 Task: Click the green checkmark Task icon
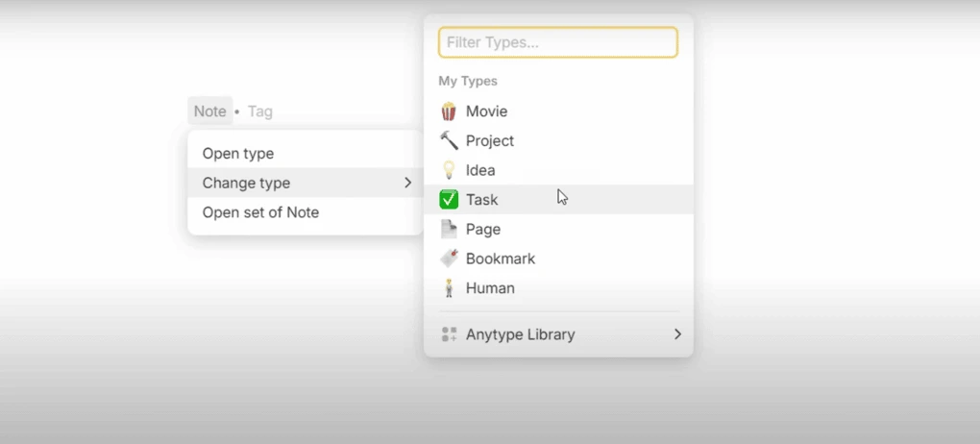(x=449, y=200)
